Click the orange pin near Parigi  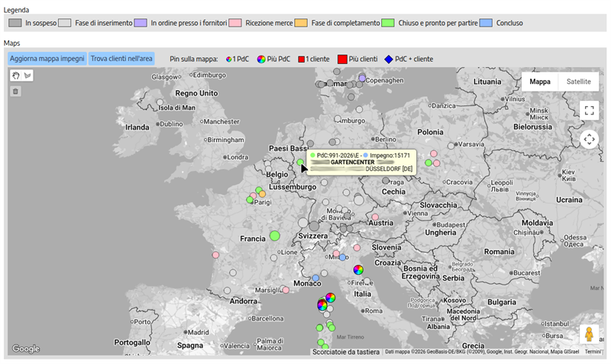tap(262, 194)
